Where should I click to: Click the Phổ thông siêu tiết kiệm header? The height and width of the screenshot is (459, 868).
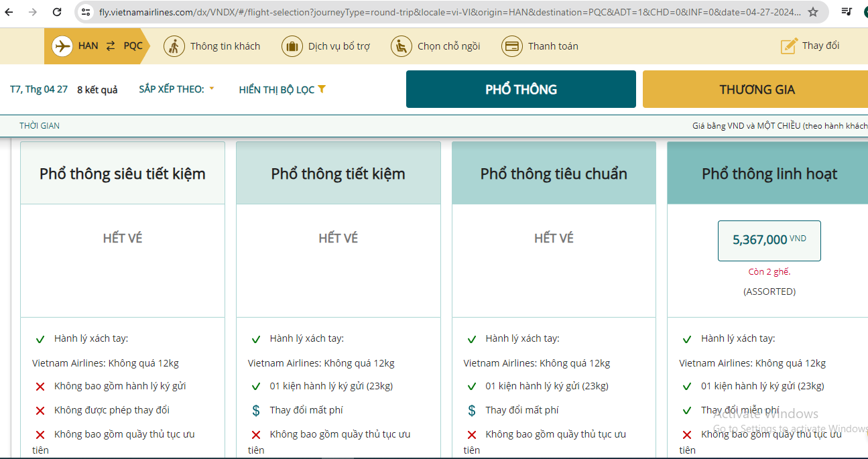tap(122, 173)
